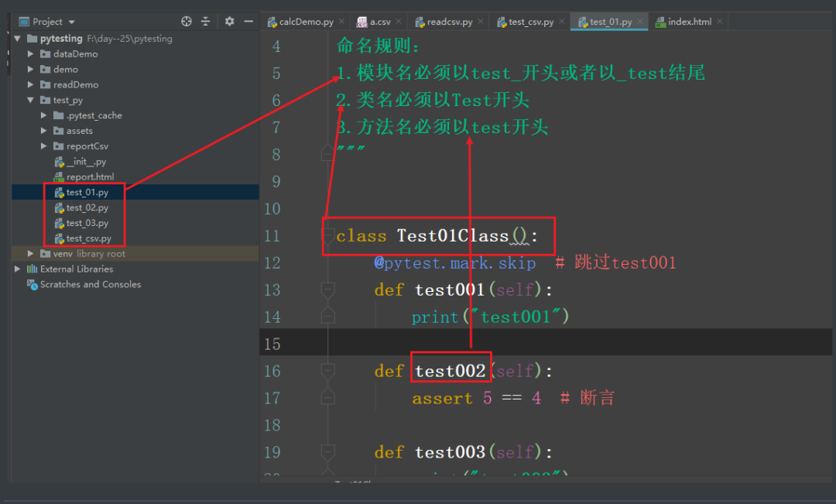Select __init__.py in project tree
This screenshot has height=504, width=836.
86,162
